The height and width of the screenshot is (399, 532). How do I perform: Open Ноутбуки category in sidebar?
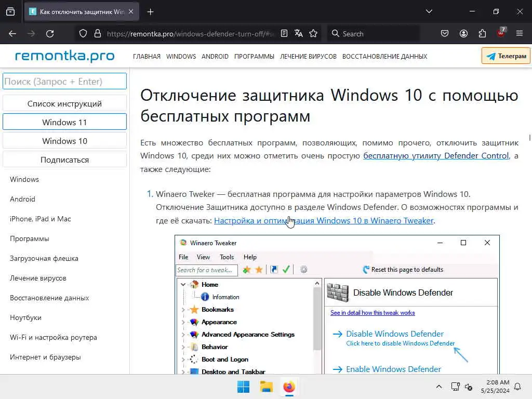pos(26,317)
